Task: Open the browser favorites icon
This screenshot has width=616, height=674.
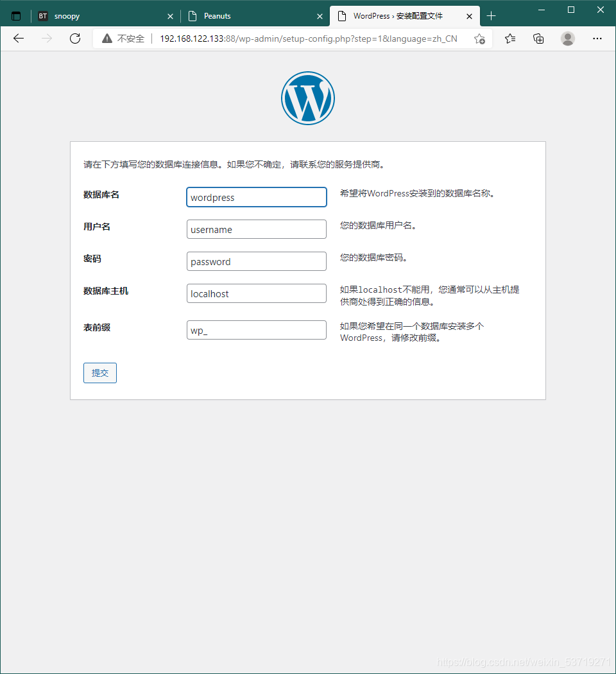Action: tap(509, 39)
